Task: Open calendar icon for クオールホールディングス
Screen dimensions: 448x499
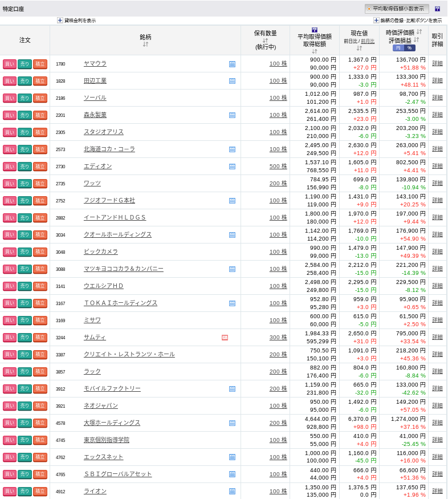Action: pos(233,235)
